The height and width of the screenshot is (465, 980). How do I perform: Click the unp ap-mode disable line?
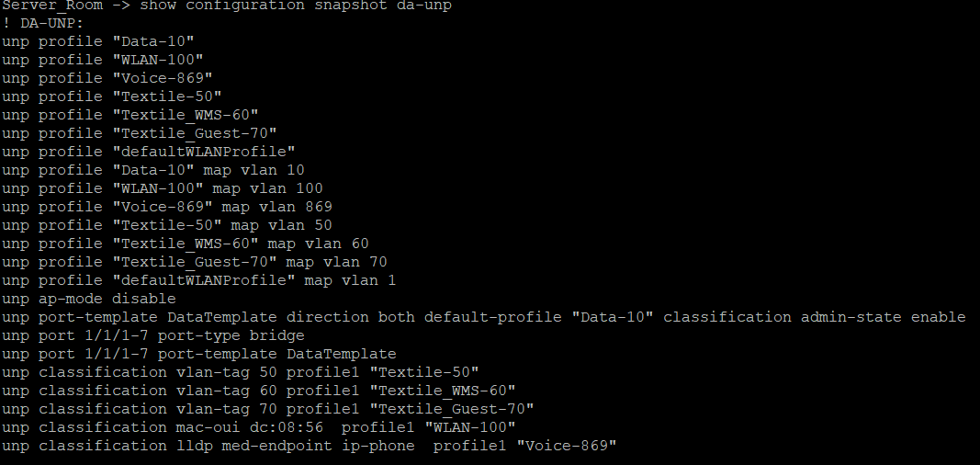pos(89,299)
